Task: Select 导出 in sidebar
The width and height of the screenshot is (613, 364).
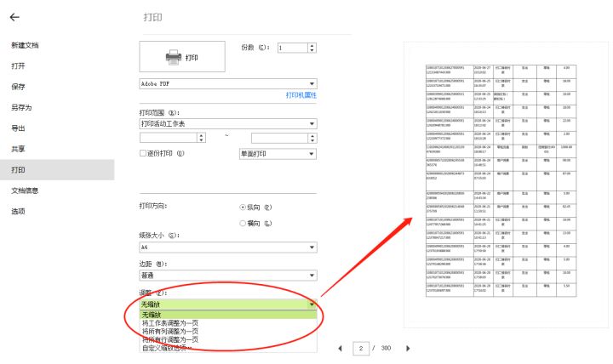Action: pos(19,128)
